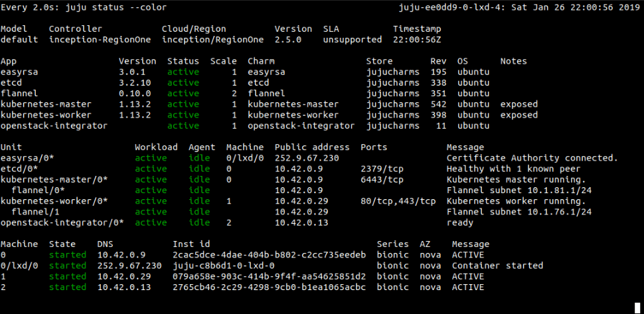Viewport: 644px width, 314px height.
Task: Click message 'Kubernetes worker running.'
Action: point(517,201)
